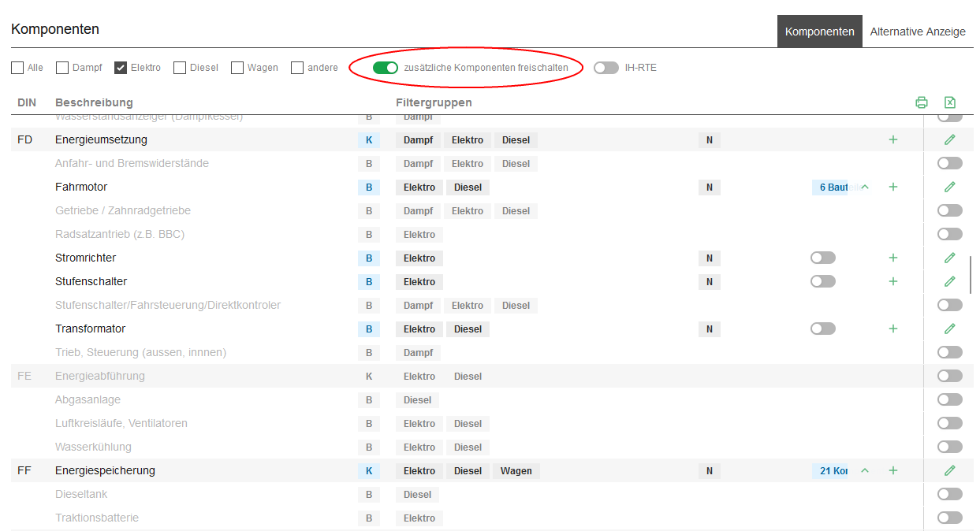Click the printer icon in table header
The width and height of the screenshot is (980, 531).
tap(921, 102)
